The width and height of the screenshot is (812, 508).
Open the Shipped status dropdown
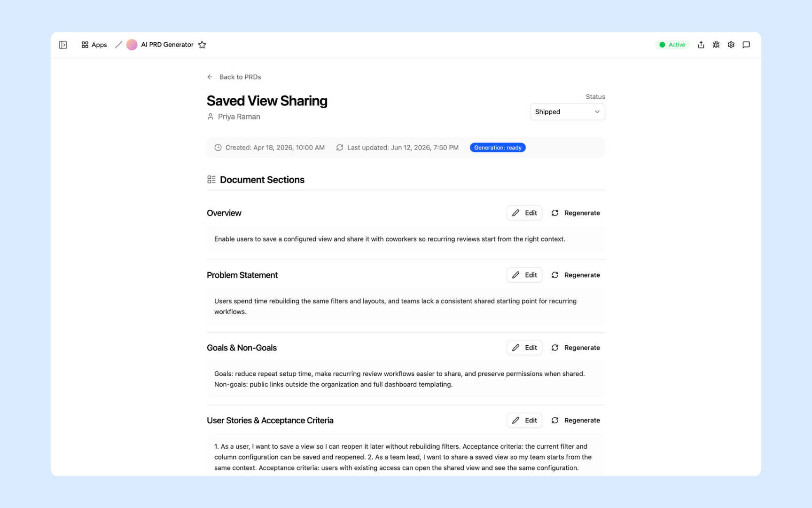tap(567, 112)
